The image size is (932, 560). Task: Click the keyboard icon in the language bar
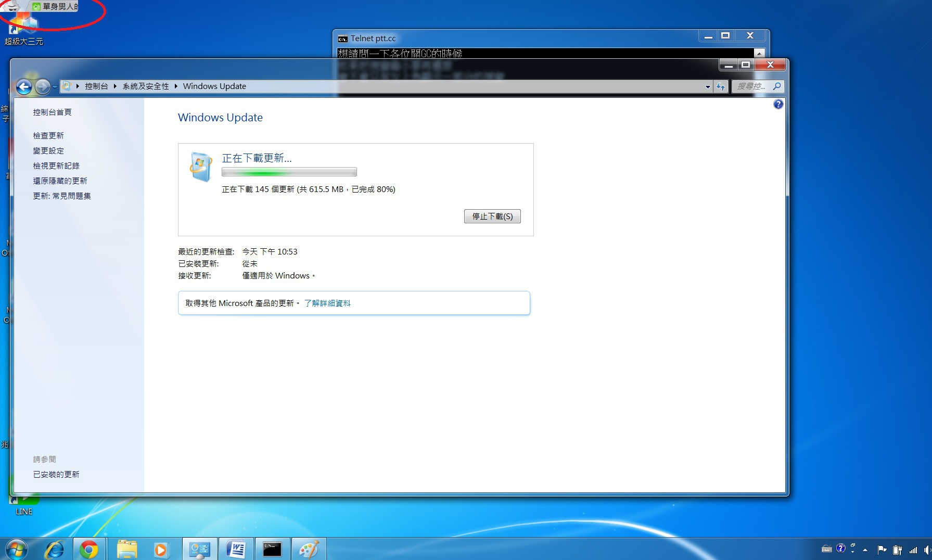click(x=826, y=549)
